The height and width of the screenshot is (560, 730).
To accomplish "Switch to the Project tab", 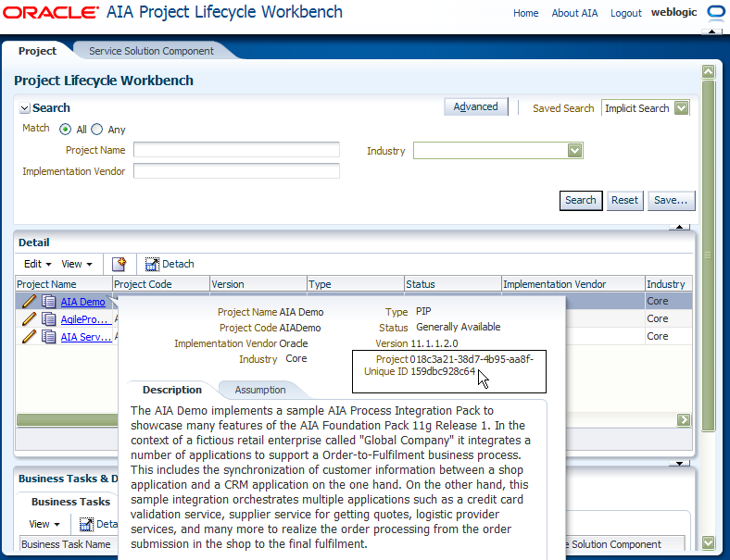I will (37, 51).
